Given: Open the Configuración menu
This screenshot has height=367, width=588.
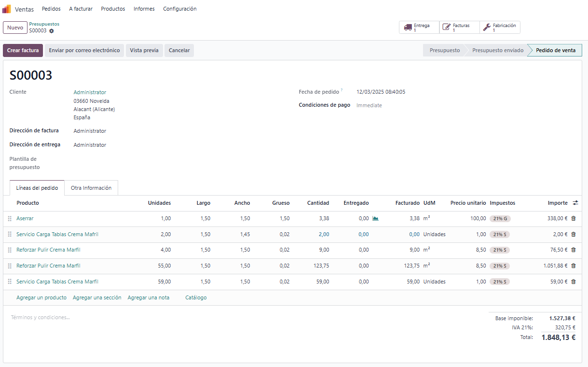Looking at the screenshot, I should click(x=180, y=9).
